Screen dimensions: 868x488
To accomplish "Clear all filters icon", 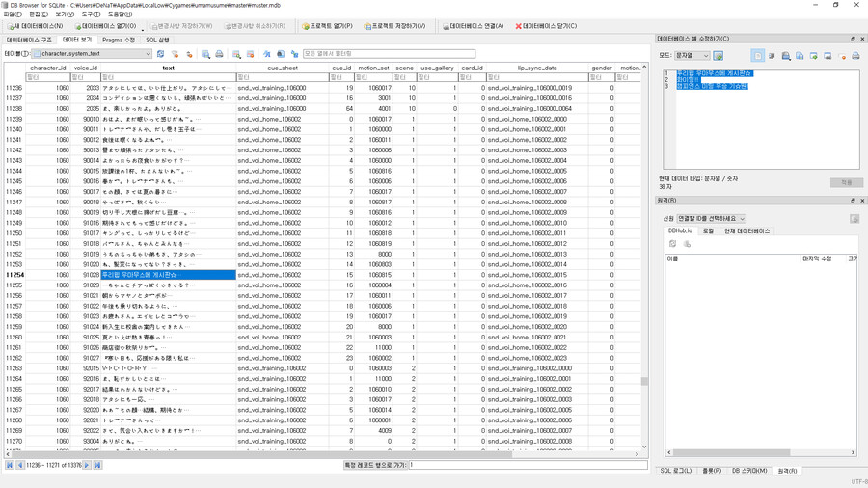I will point(175,54).
